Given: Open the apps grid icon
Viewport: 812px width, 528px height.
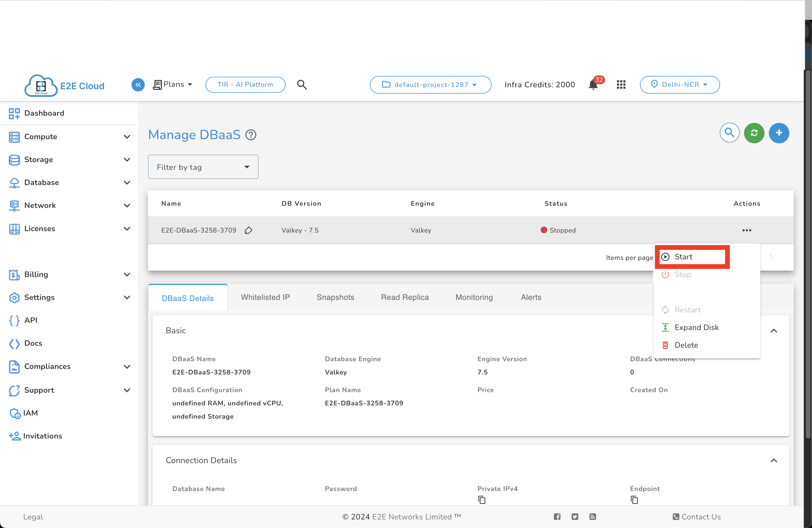Looking at the screenshot, I should pos(621,85).
